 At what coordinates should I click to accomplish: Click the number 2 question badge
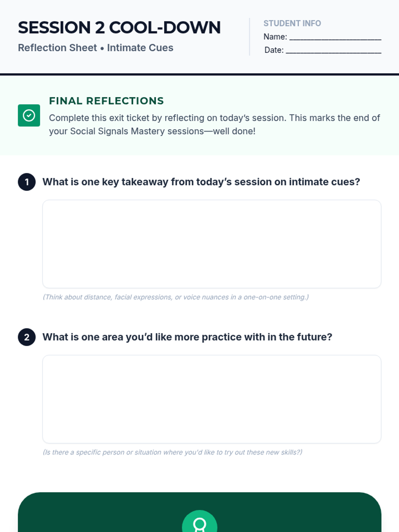coord(27,337)
